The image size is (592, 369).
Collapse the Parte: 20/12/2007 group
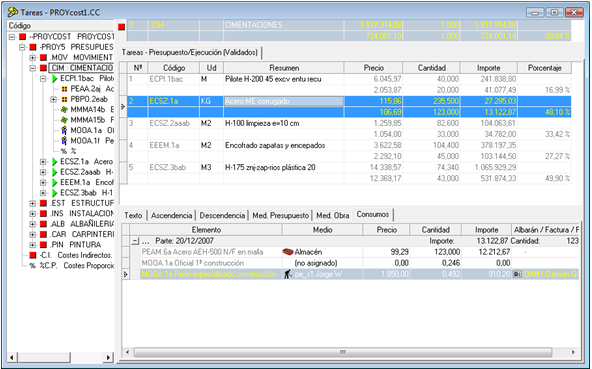click(x=135, y=241)
